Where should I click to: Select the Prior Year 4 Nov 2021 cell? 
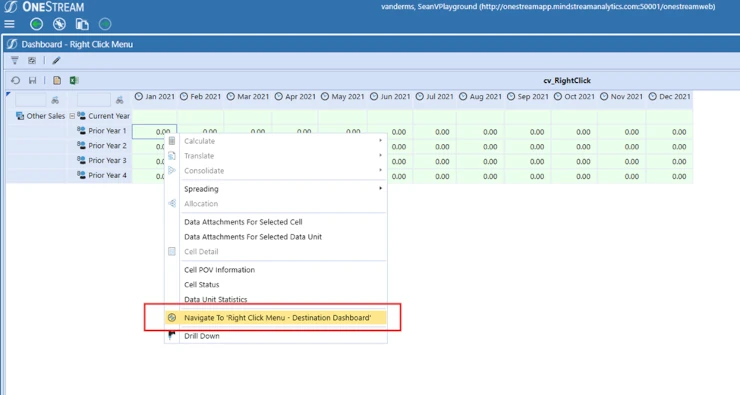[x=622, y=176]
